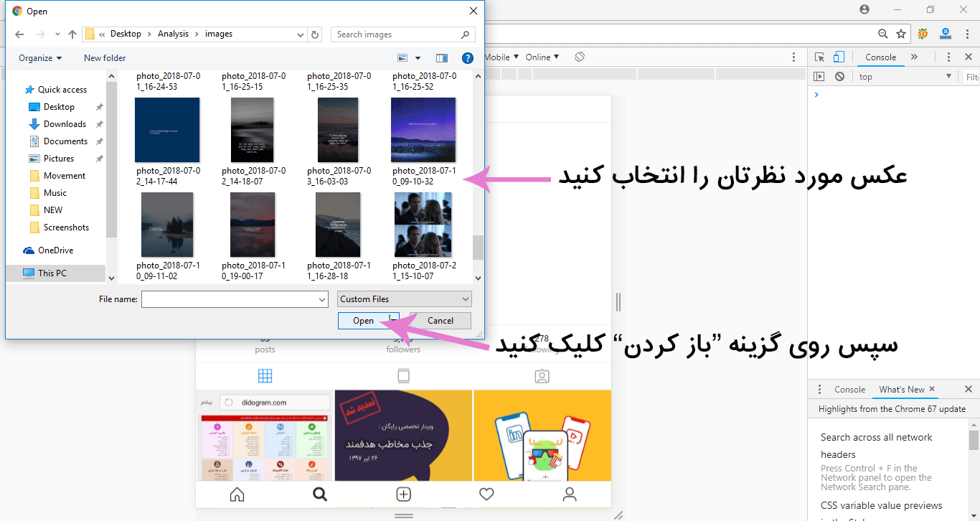Go to Instagram home icon
The image size is (980, 521).
237,494
